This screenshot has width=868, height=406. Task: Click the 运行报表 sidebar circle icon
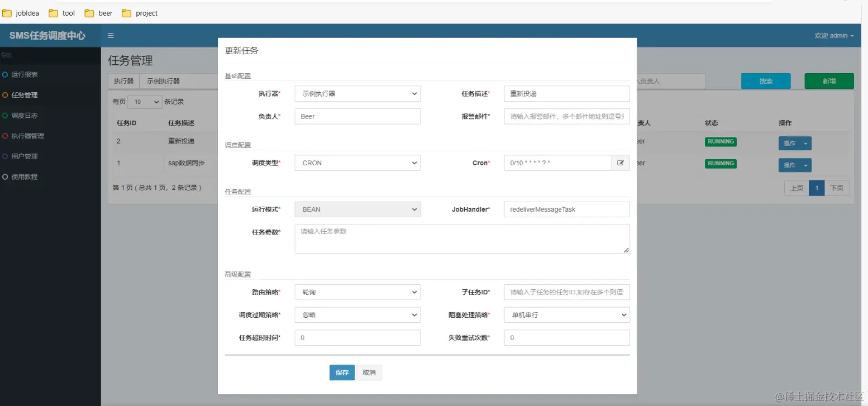tap(5, 74)
